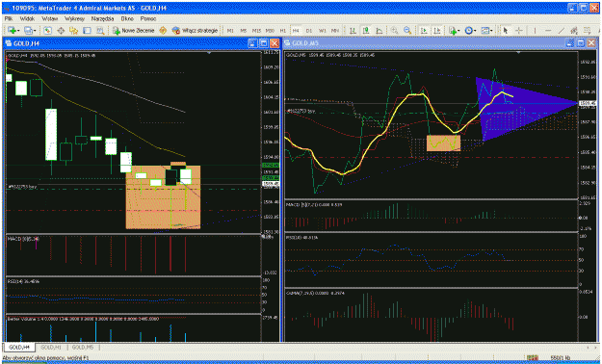The image size is (602, 364).
Task: Toggle the Navigator panel star-folder icon
Action: (x=74, y=31)
